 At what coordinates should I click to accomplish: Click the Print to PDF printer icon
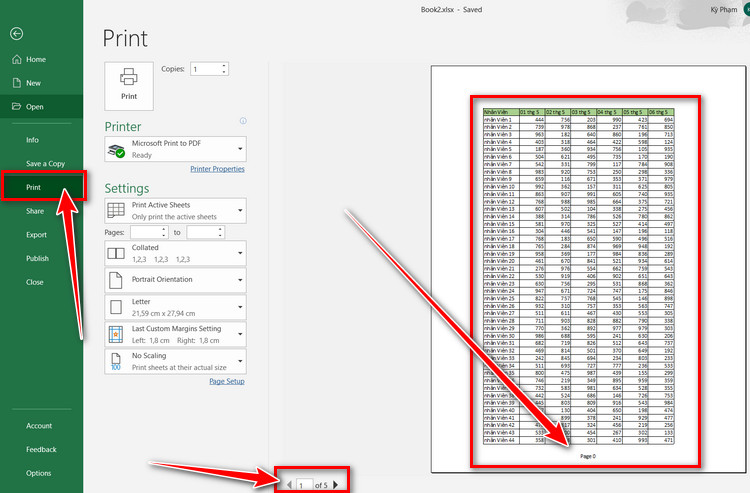(x=116, y=150)
